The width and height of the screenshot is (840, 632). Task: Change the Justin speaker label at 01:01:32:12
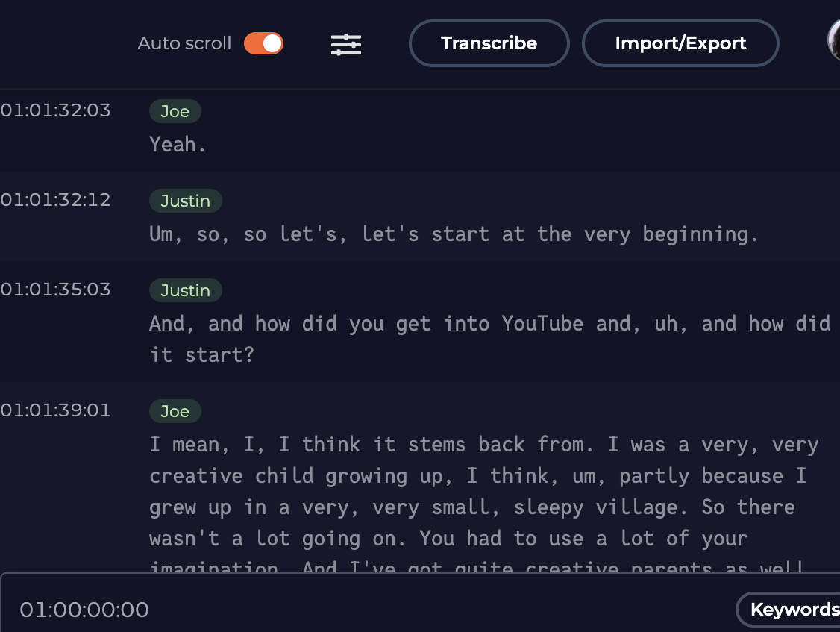pyautogui.click(x=185, y=201)
